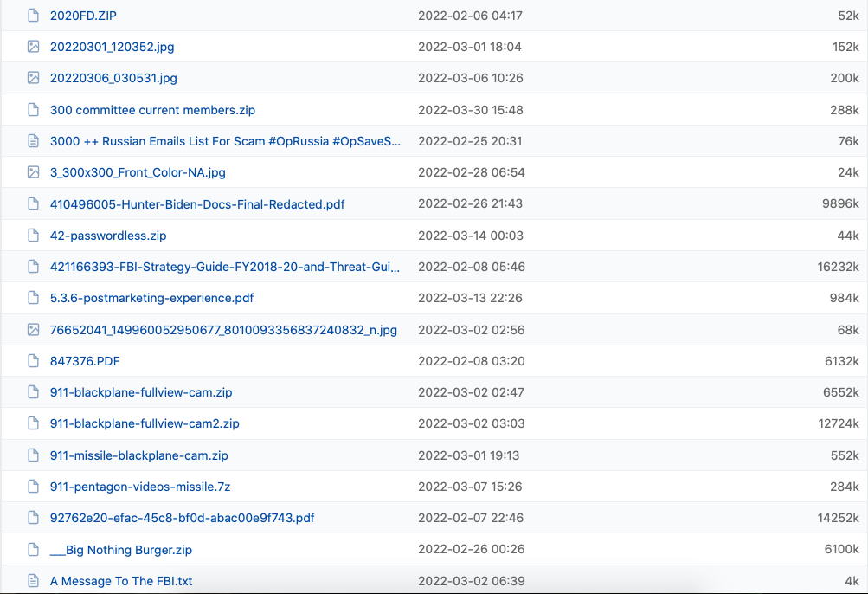The image size is (868, 594).
Task: Click the image icon beside 20220306_030531.jpg
Action: click(33, 78)
